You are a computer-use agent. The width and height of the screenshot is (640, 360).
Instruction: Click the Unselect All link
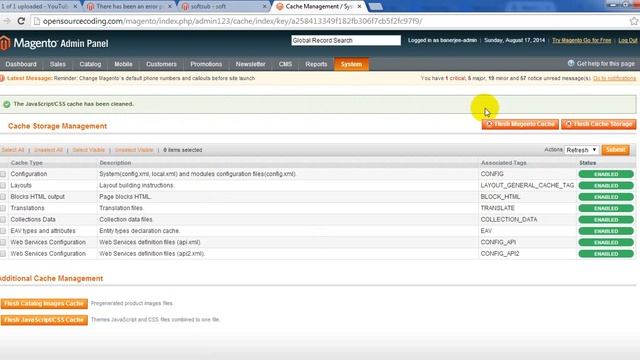[x=49, y=150]
